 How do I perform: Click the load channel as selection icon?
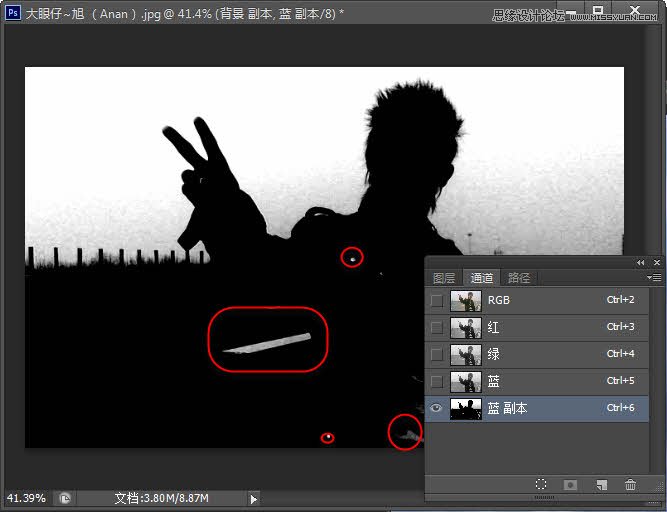(541, 484)
